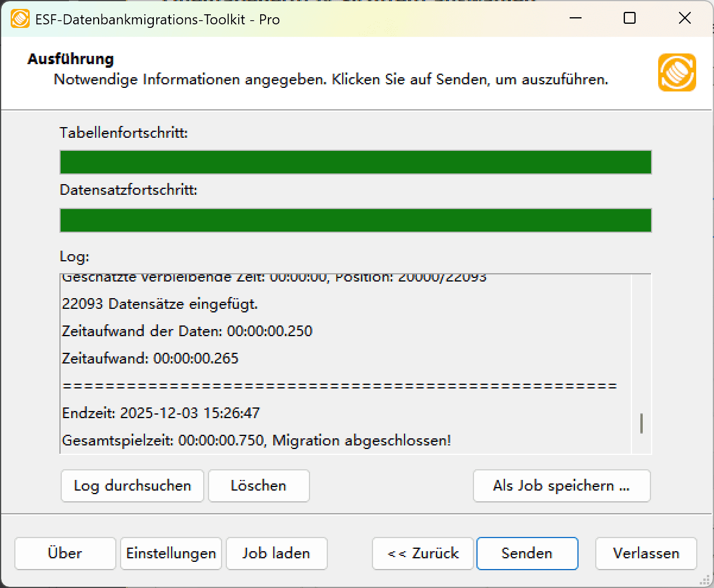Save the migration as a job via 'Als Job speichern ...'
The width and height of the screenshot is (714, 588).
point(561,486)
